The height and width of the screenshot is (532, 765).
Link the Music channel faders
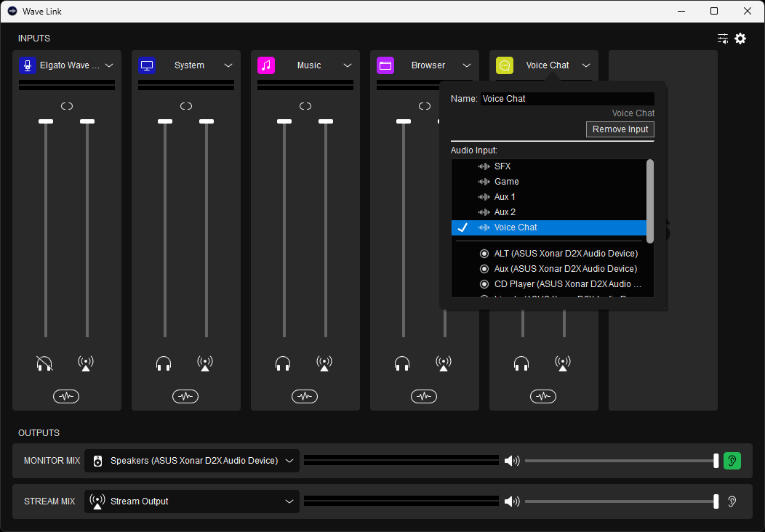305,106
